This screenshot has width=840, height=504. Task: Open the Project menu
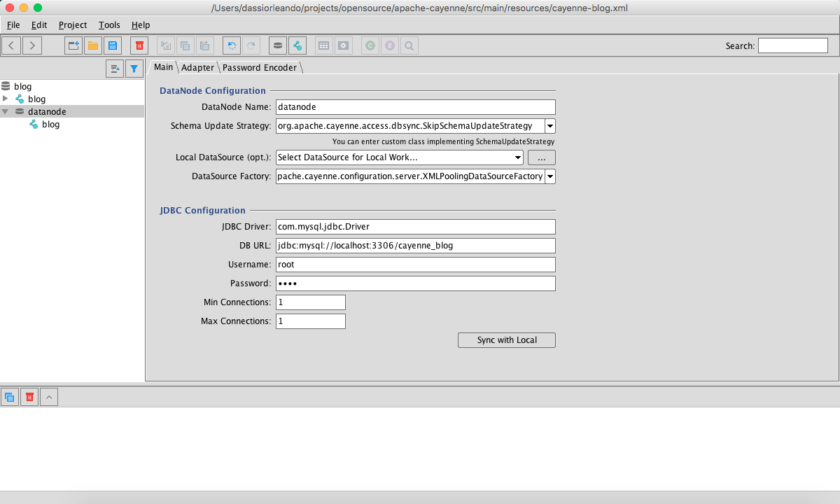click(73, 24)
